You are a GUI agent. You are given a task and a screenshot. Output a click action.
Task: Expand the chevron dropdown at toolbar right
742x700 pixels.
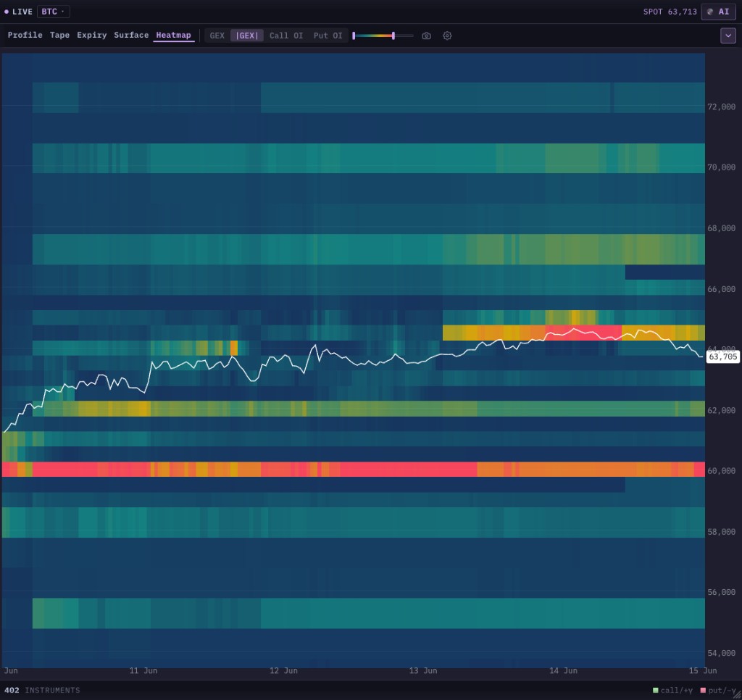728,36
